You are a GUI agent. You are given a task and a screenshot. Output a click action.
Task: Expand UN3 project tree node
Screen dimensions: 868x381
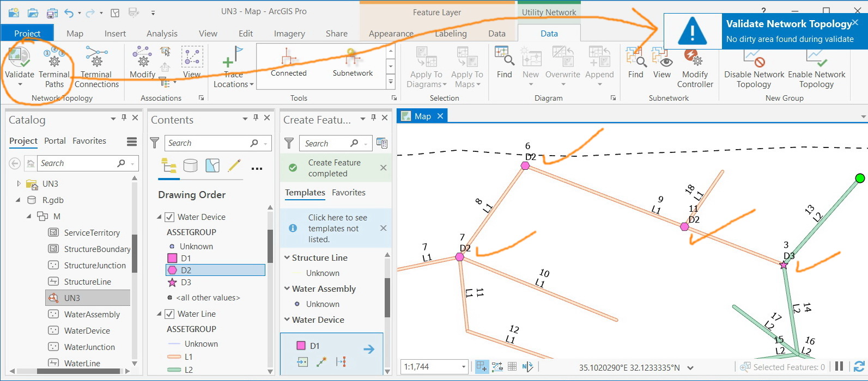coord(19,184)
